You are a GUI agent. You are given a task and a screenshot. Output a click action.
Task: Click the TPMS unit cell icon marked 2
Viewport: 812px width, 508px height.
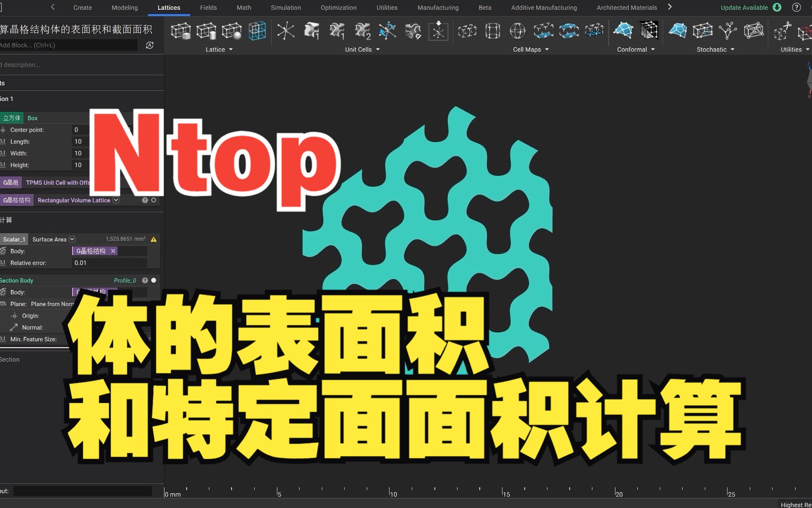(362, 31)
